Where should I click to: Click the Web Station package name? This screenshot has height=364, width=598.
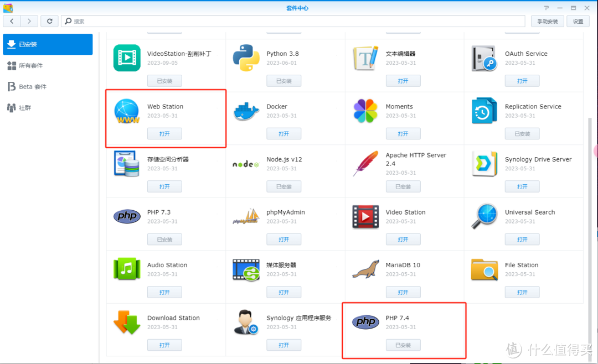point(165,106)
